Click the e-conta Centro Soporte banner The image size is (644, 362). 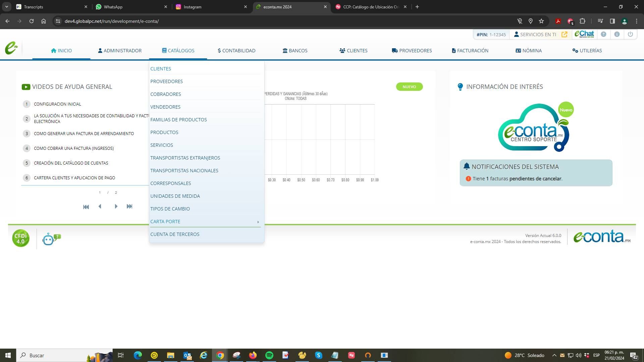tap(536, 127)
